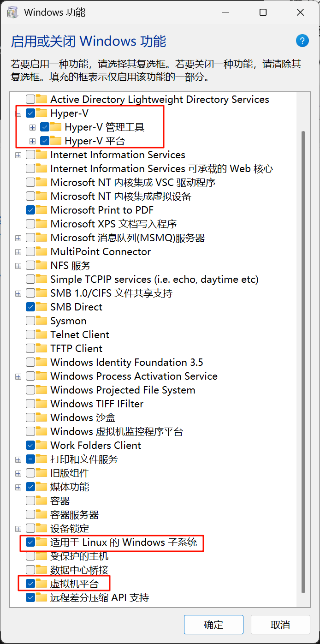The width and height of the screenshot is (320, 644).
Task: Click the Windows 功能 title bar app icon
Action: (x=12, y=12)
